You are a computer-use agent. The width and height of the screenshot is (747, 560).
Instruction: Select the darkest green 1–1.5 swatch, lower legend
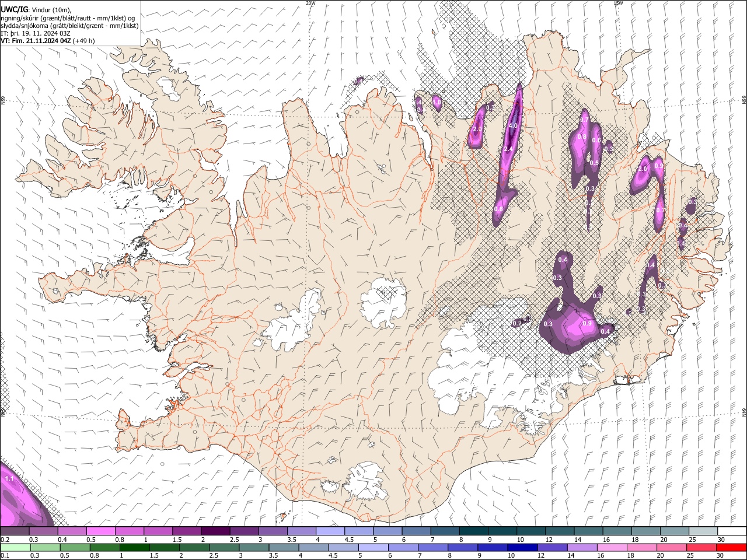pos(134,547)
